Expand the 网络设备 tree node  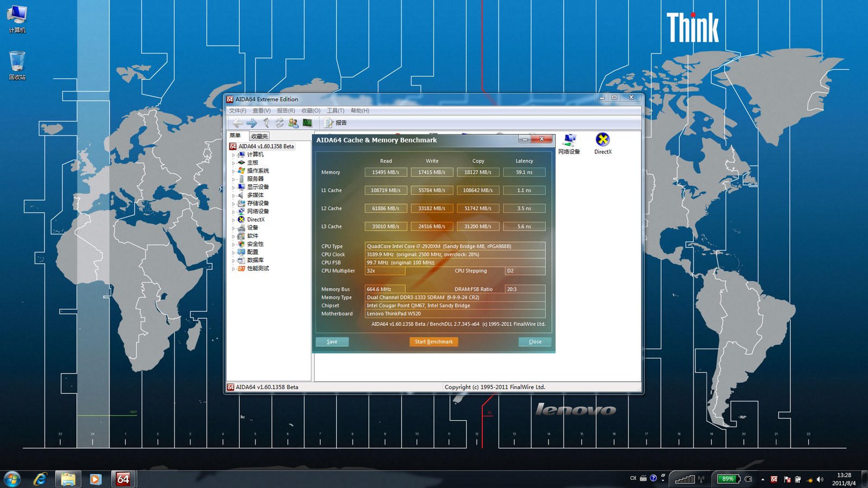(x=233, y=212)
